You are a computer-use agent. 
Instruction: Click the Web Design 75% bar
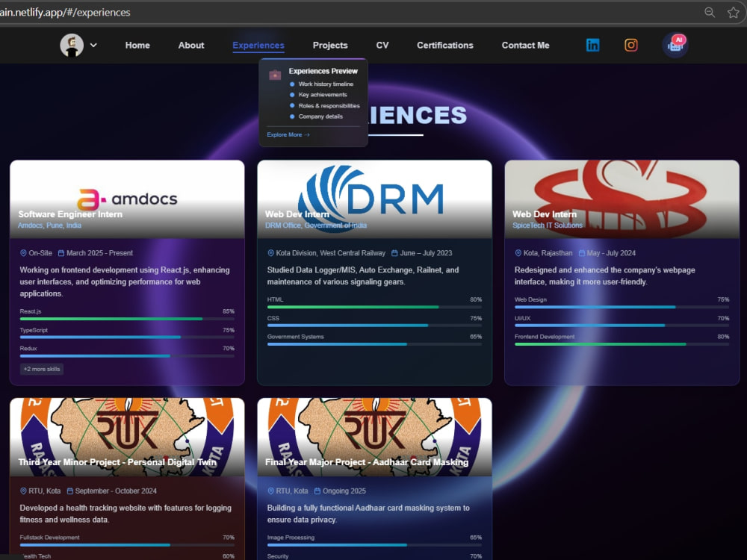pos(622,307)
